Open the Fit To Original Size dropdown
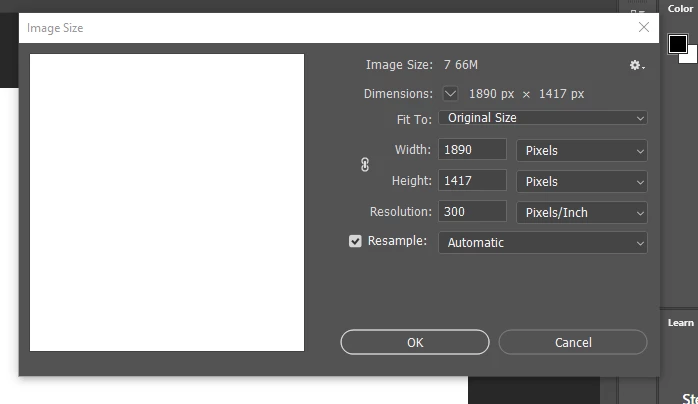 [543, 118]
